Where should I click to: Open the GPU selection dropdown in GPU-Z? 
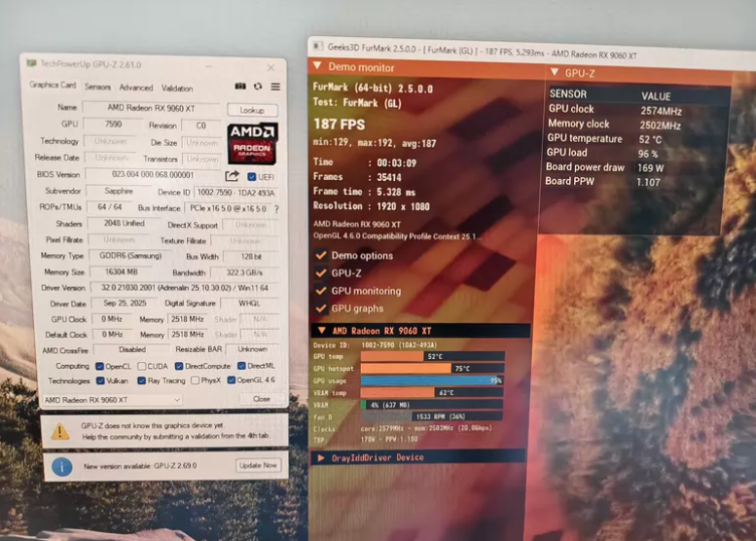pyautogui.click(x=113, y=400)
